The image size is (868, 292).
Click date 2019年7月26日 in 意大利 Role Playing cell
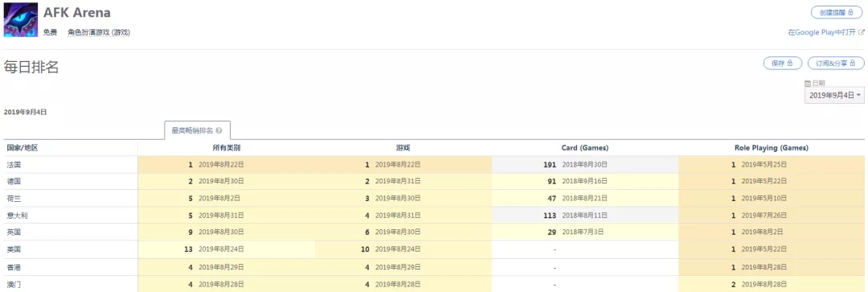(x=764, y=215)
